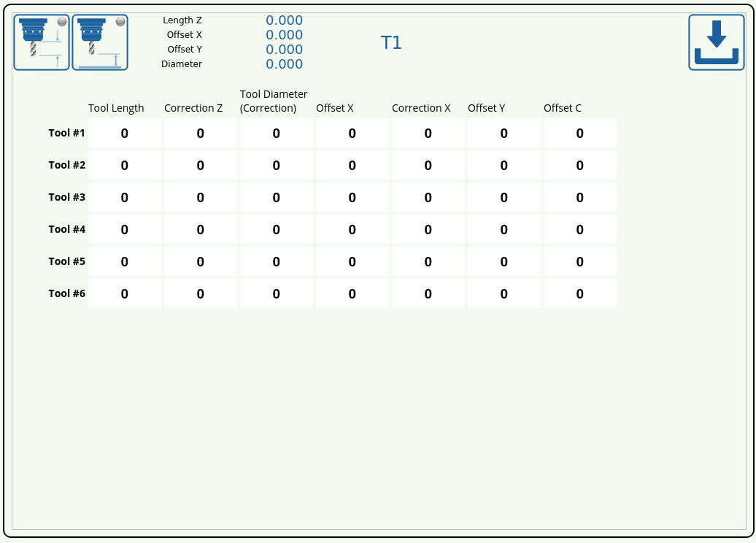Toggle the second spindle button with table line
This screenshot has height=543, width=756.
click(x=100, y=42)
